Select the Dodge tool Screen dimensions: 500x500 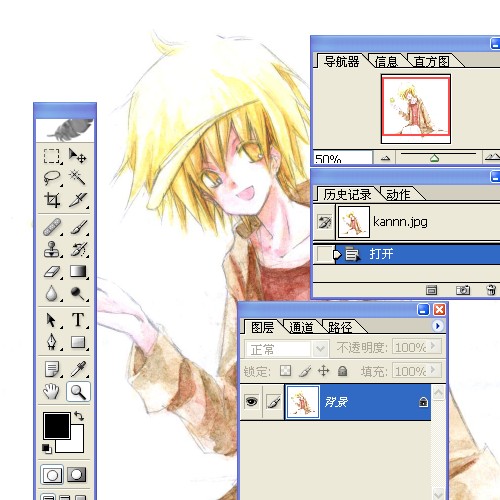78,293
